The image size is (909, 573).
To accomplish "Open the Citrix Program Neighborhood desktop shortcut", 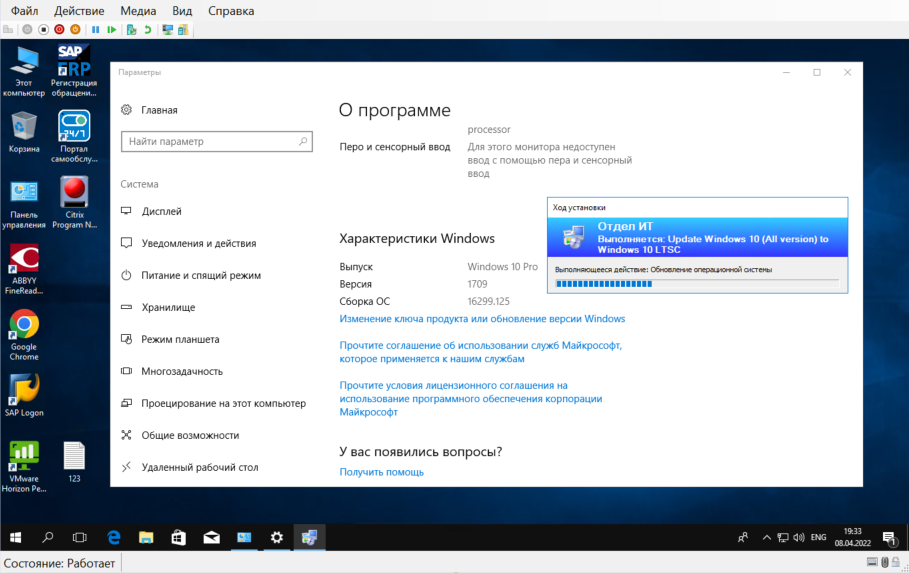I will pyautogui.click(x=74, y=202).
